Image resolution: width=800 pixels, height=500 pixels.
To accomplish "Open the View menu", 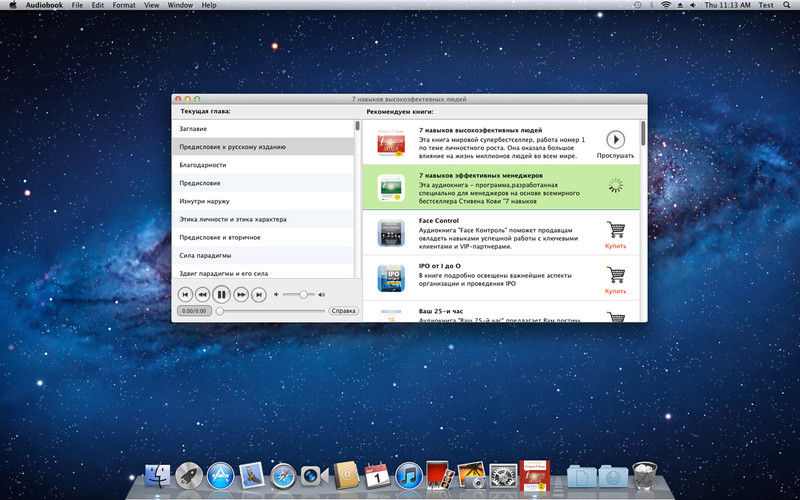I will (x=152, y=5).
